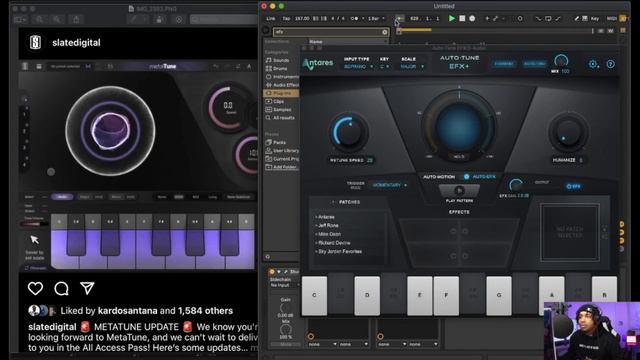Click slatedigital header name
This screenshot has height=360, width=640.
76,42
